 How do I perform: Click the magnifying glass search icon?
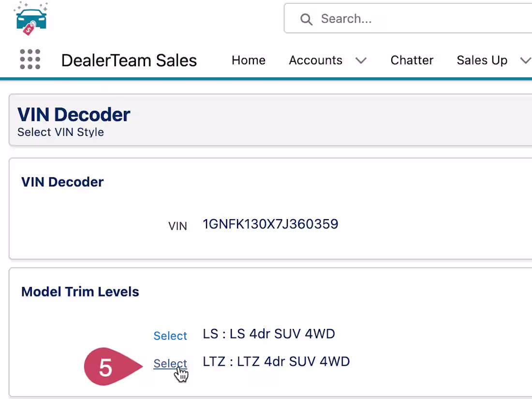[306, 19]
